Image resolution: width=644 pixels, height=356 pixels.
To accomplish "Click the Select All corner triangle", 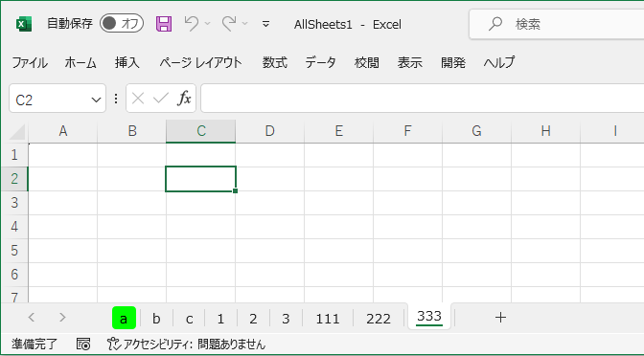I will coord(17,132).
